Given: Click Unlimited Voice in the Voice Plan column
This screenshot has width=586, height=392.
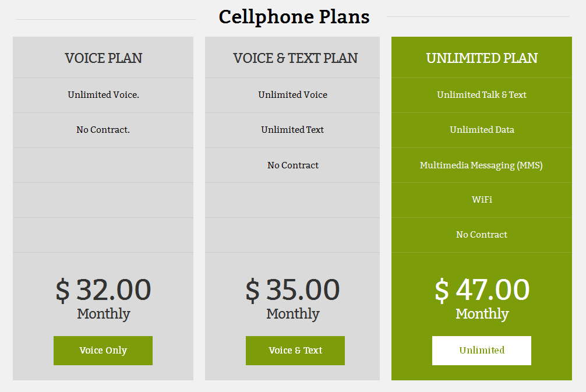Looking at the screenshot, I should pos(104,95).
